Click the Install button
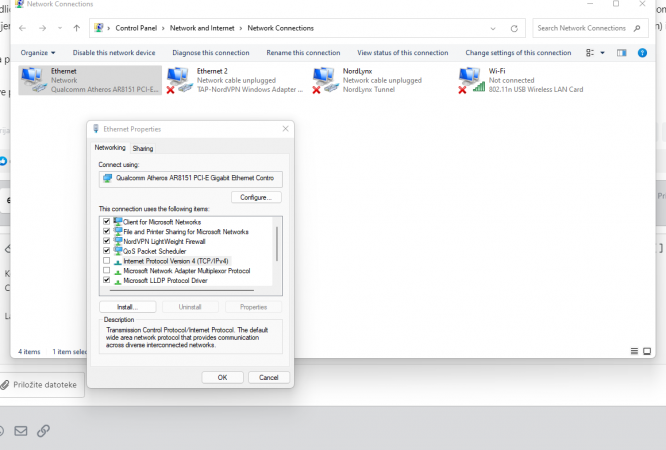The height and width of the screenshot is (450, 666). click(127, 307)
